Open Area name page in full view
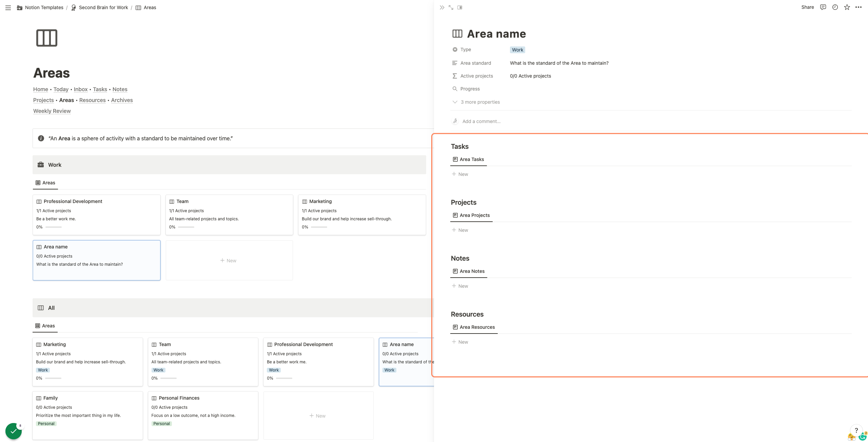This screenshot has width=868, height=442. [x=451, y=7]
